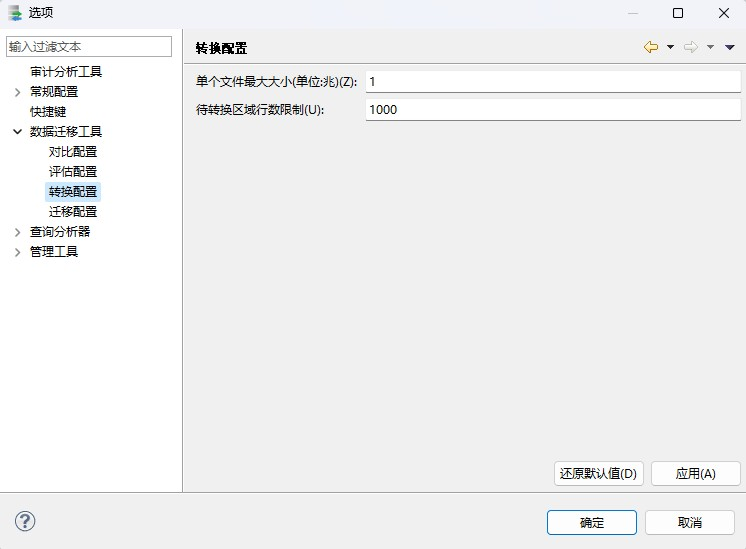Open the 迁移配置 page
Viewport: 746px width, 549px height.
[73, 211]
